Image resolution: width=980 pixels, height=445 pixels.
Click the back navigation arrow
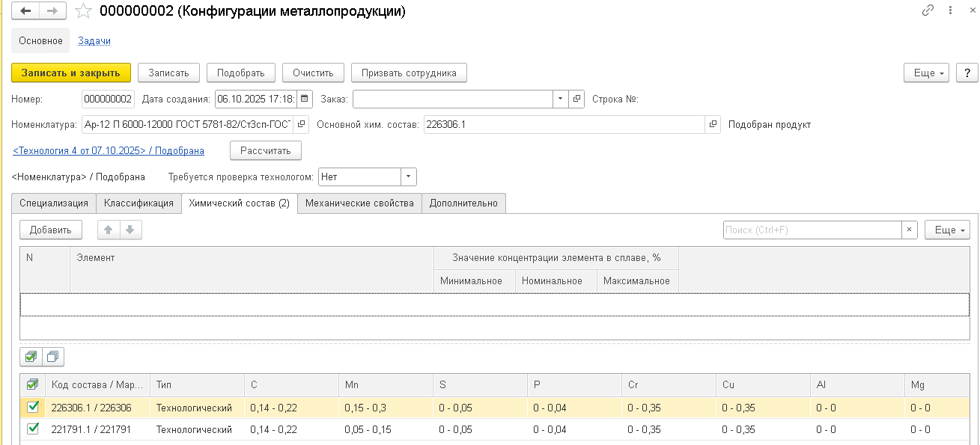pos(25,11)
